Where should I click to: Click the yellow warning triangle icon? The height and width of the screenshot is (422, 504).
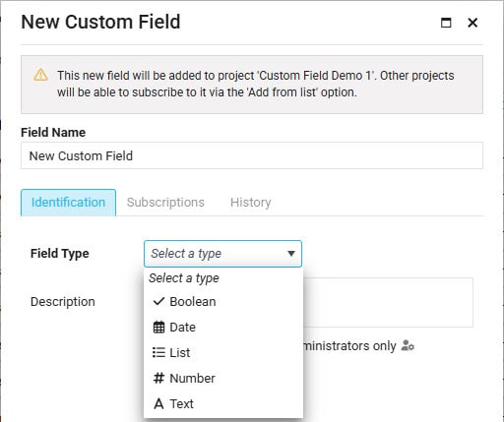click(40, 75)
